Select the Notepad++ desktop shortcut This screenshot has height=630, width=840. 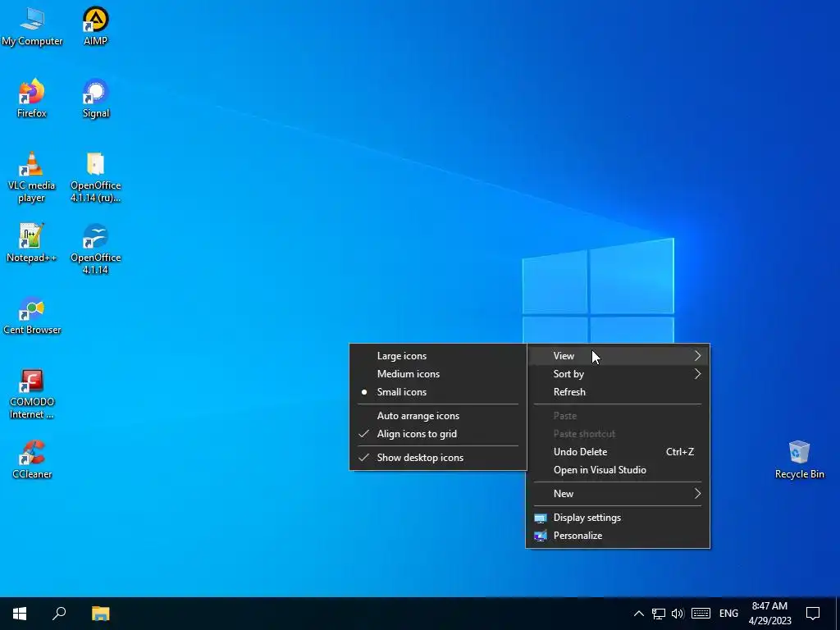[32, 243]
